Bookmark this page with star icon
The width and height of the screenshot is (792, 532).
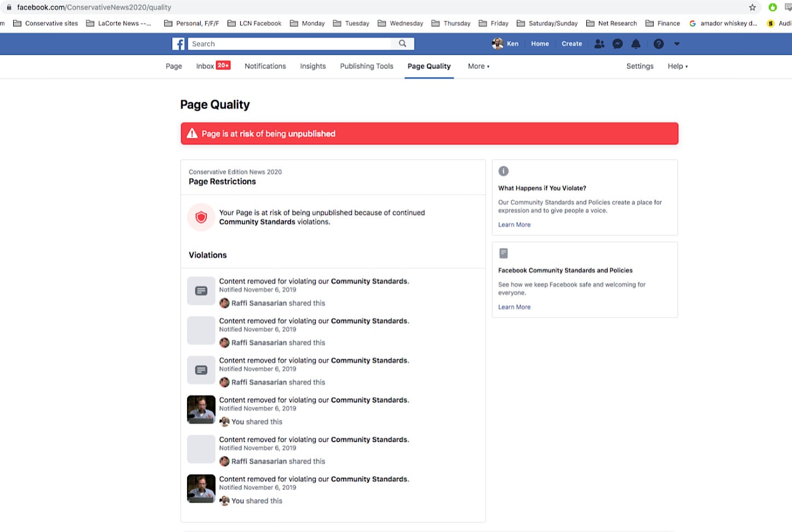tap(753, 7)
